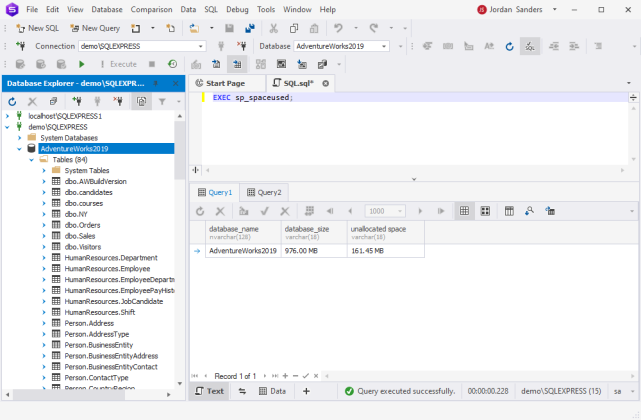
Task: Click the Paste icon in the toolbar
Action: 314,28
